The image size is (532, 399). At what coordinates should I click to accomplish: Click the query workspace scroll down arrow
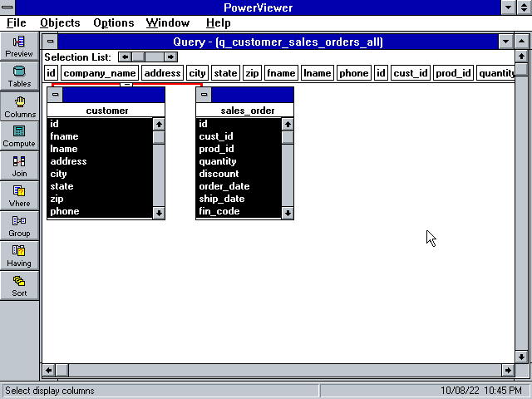pyautogui.click(x=521, y=357)
